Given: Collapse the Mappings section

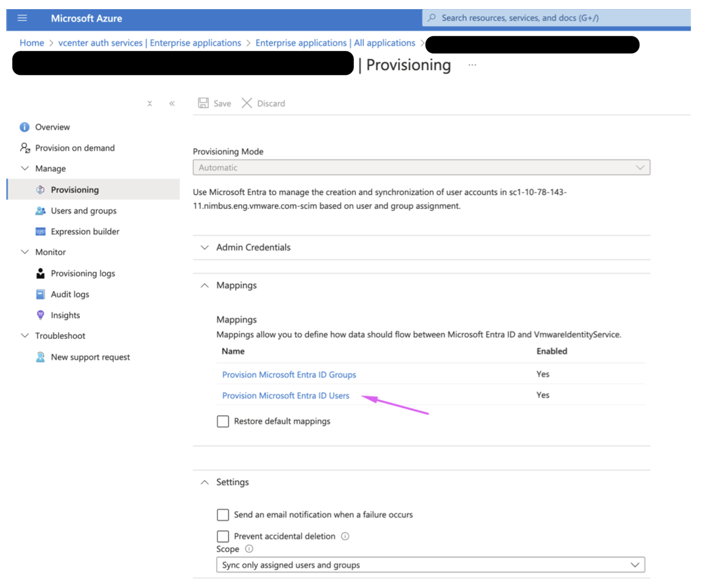Looking at the screenshot, I should tap(204, 286).
